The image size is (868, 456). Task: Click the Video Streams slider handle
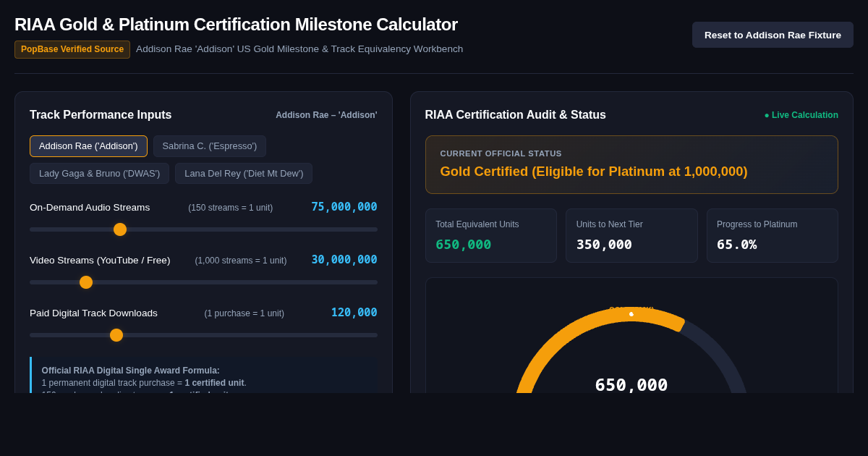point(86,282)
